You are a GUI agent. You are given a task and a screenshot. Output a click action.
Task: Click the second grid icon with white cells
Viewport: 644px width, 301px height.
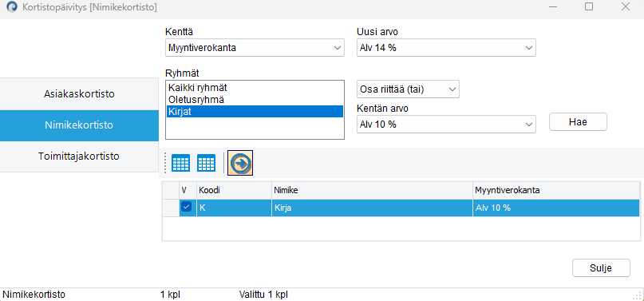206,164
